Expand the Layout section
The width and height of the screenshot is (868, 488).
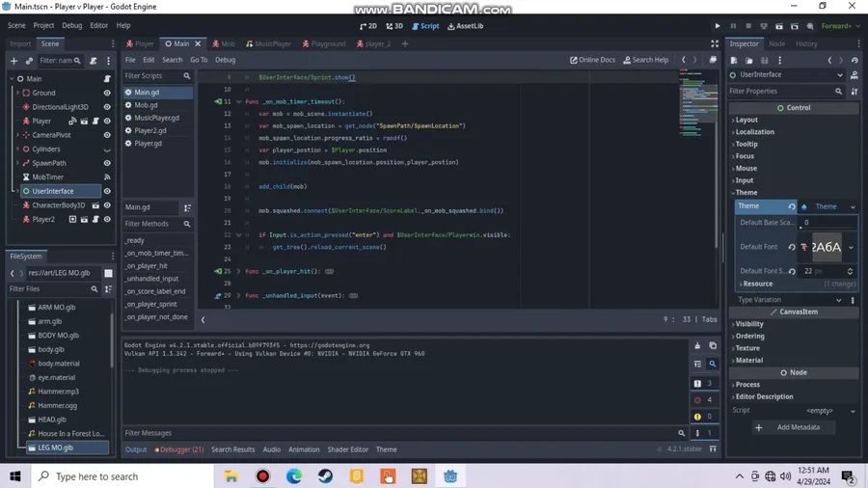pyautogui.click(x=746, y=120)
